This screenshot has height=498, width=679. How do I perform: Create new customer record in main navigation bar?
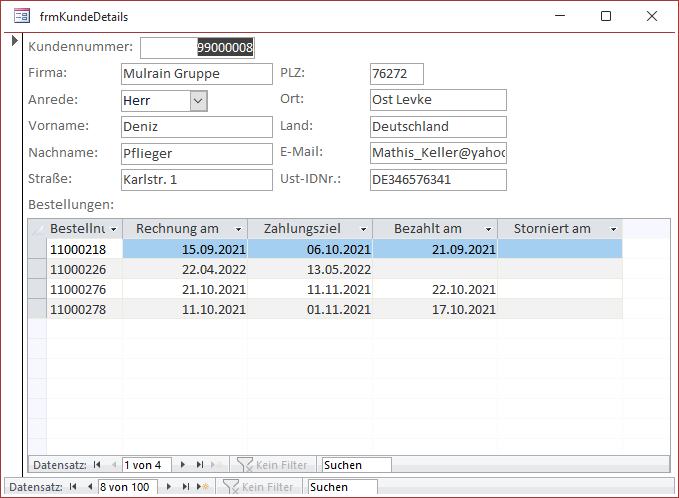[x=203, y=487]
